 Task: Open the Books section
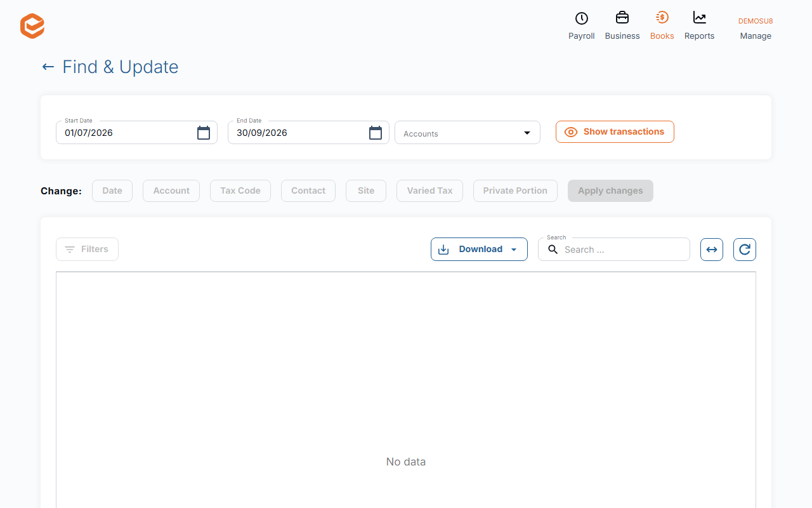click(662, 26)
